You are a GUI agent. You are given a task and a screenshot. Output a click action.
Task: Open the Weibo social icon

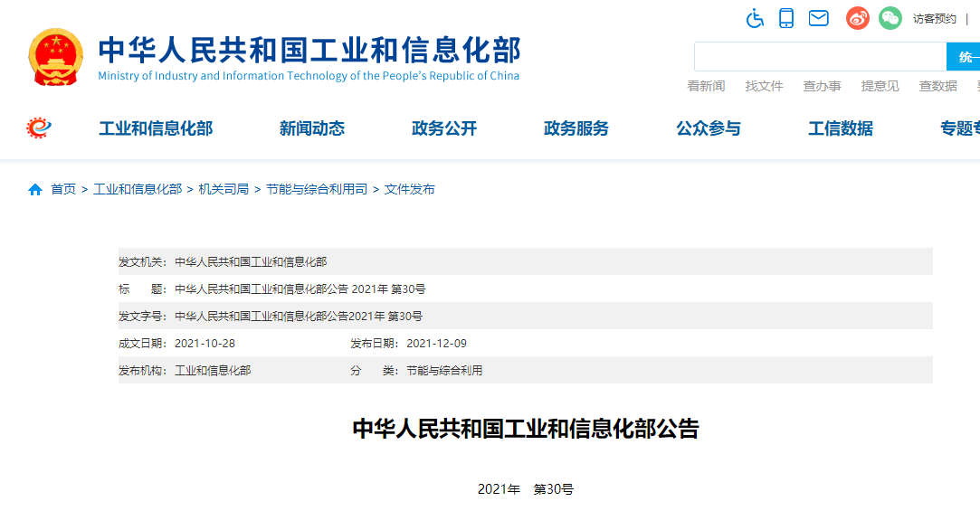pos(858,18)
